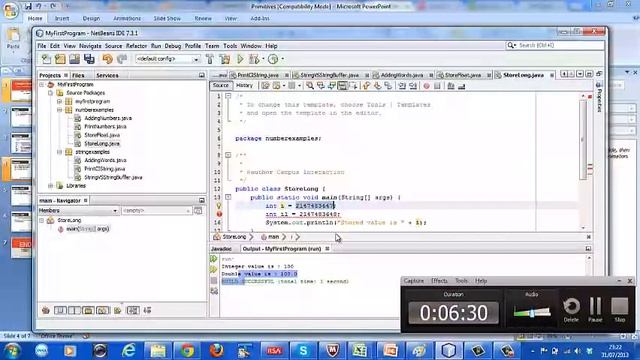Open the Refactor menu
The height and width of the screenshot is (360, 640).
pos(136,46)
